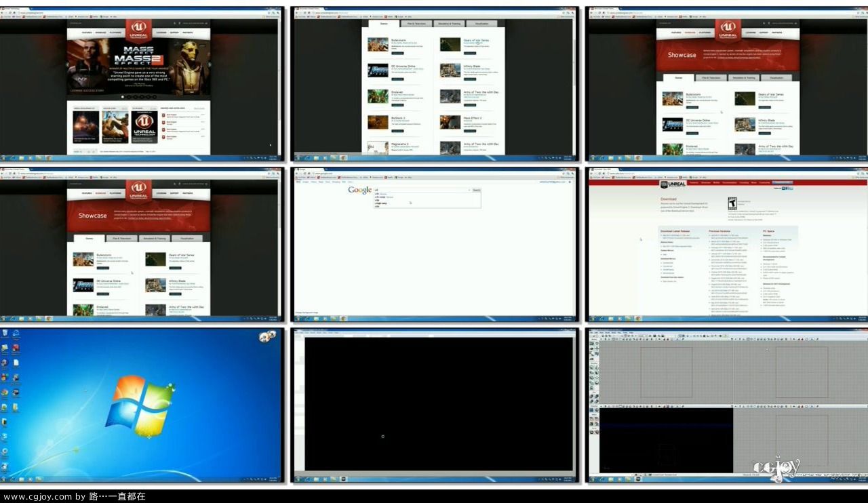Open Features nav item on UDK download page
868x503 pixels.
click(694, 182)
